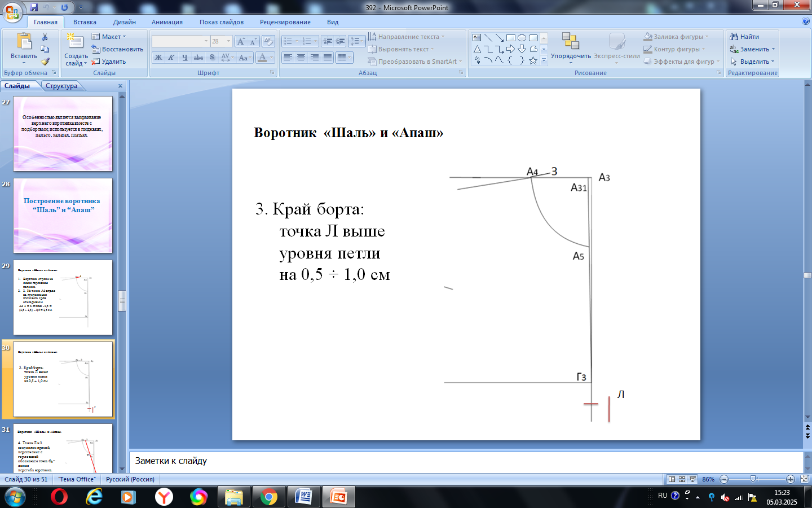Open the Вставка ribbon tab

pyautogui.click(x=85, y=22)
